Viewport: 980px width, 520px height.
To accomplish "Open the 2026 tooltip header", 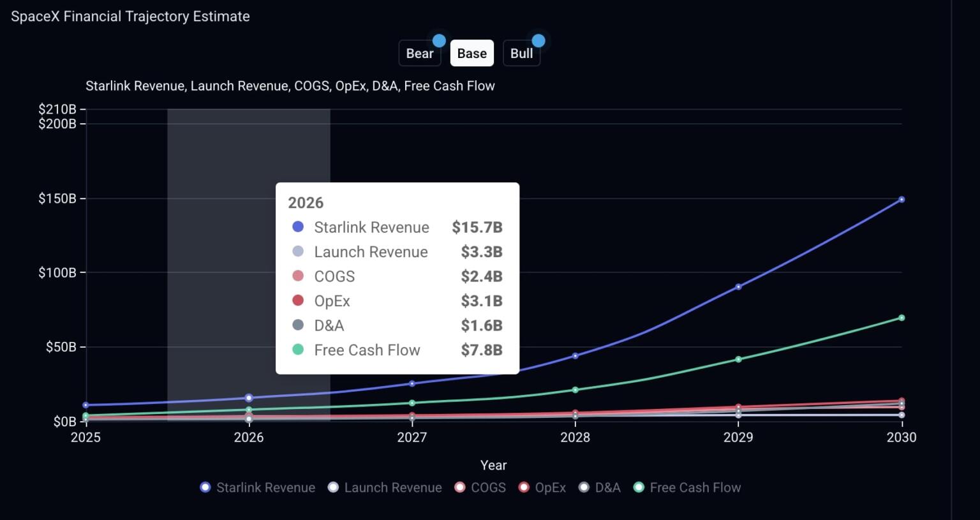I will 306,202.
